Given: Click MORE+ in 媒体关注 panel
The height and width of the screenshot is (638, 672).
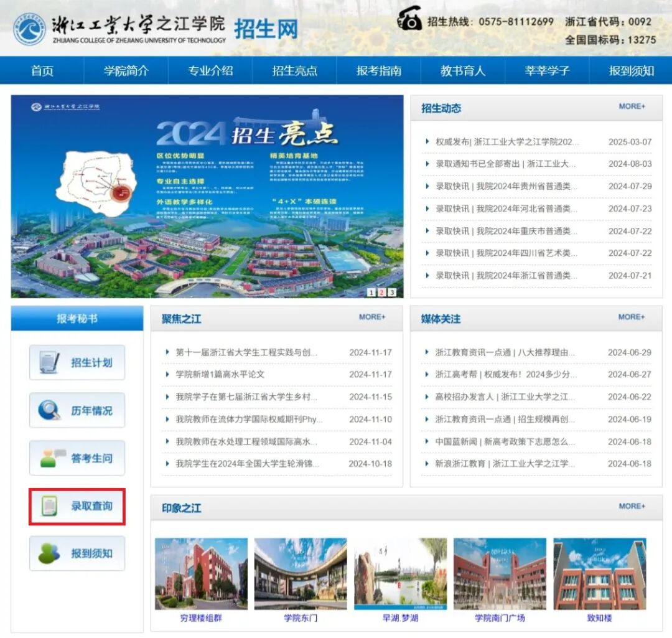Looking at the screenshot, I should tap(632, 317).
